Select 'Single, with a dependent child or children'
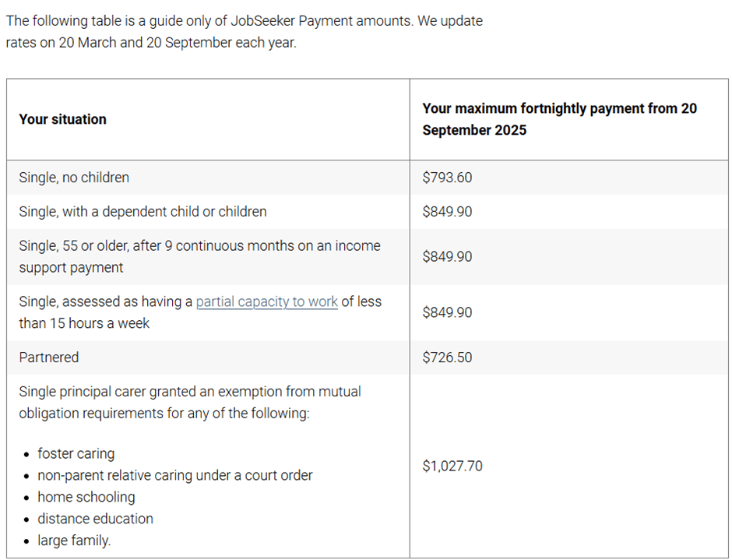The height and width of the screenshot is (560, 732). [143, 212]
